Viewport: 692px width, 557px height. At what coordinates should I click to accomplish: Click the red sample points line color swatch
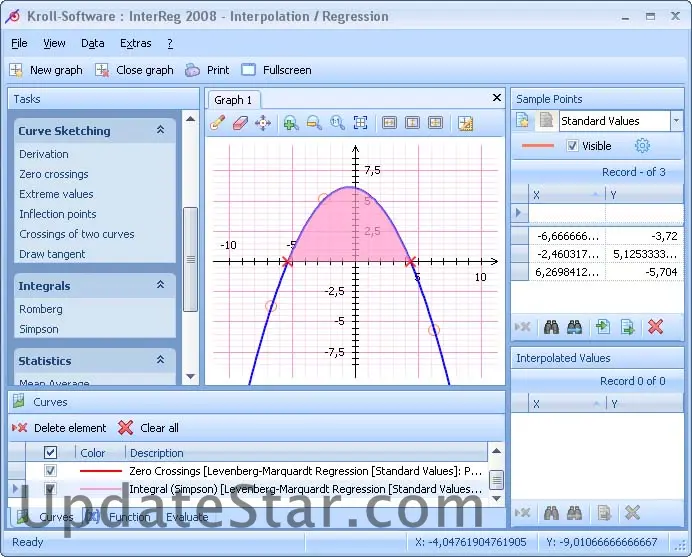[x=538, y=146]
